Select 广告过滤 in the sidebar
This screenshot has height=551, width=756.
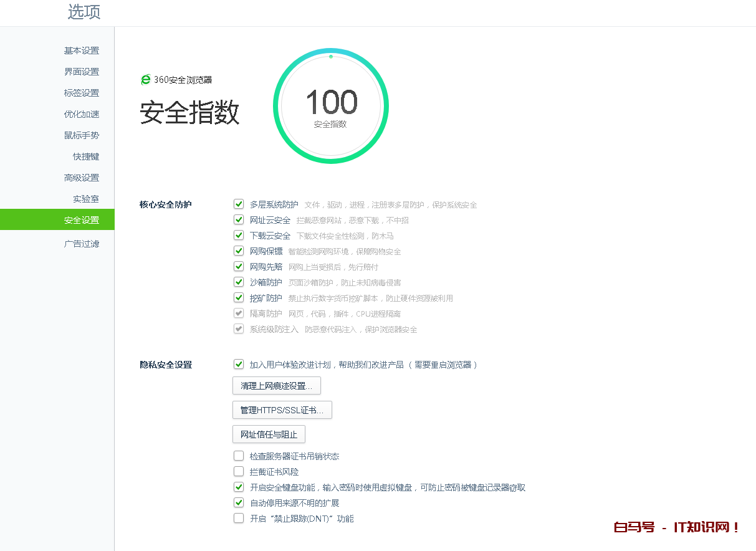click(81, 244)
